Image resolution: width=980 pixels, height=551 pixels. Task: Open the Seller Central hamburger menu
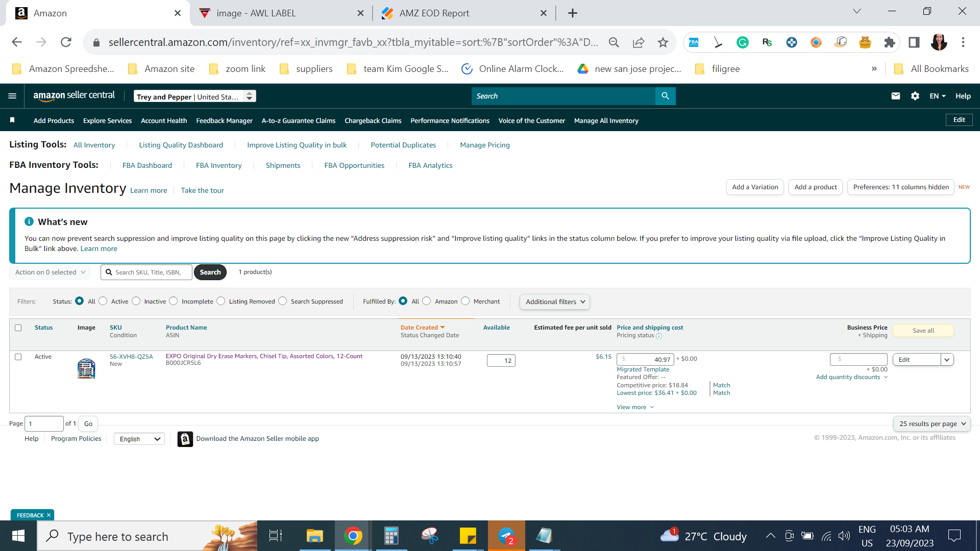12,96
